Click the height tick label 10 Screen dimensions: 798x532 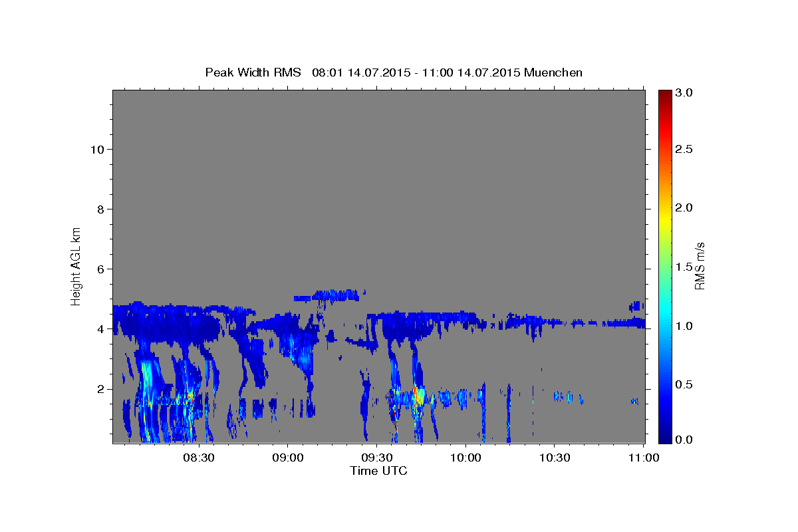[96, 149]
